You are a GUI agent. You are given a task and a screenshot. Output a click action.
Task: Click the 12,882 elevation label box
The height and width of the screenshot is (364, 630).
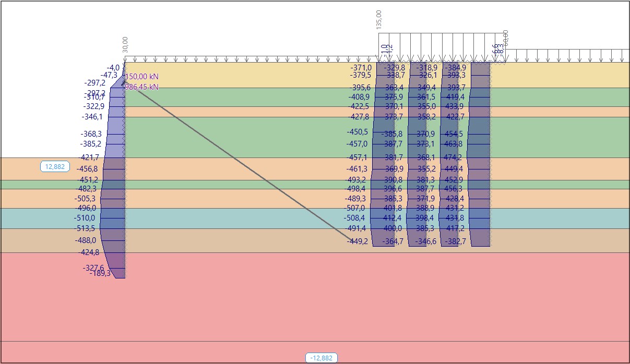55,167
